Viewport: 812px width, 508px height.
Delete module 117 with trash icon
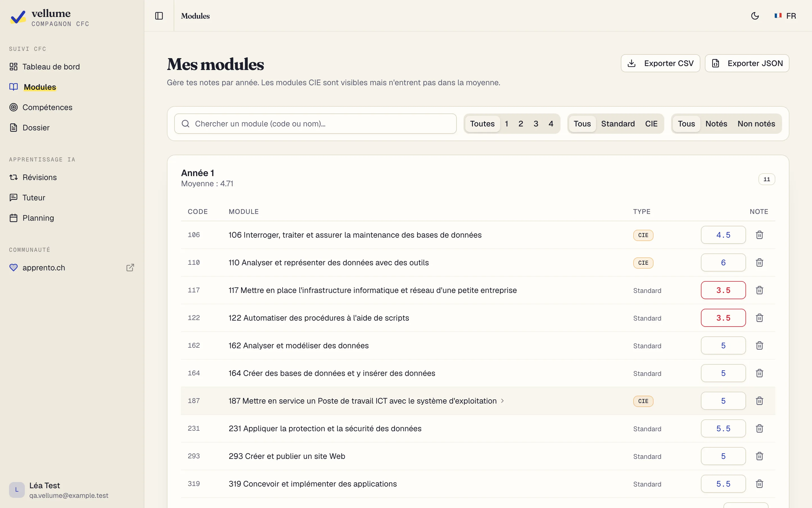(x=760, y=290)
